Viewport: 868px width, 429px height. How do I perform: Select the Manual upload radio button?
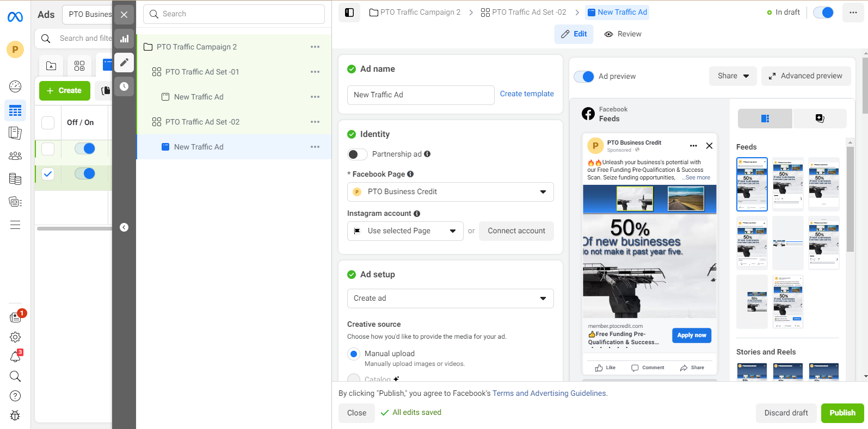coord(354,354)
